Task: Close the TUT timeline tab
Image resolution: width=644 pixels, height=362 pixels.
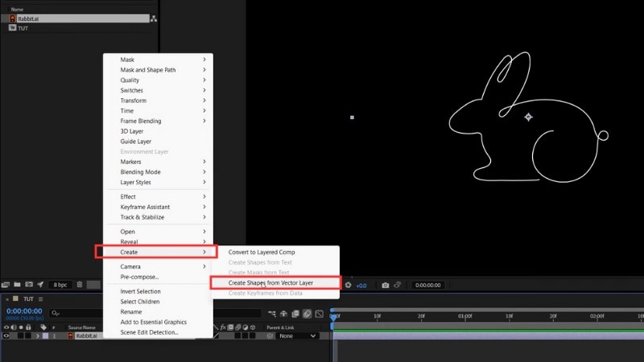Action: point(7,299)
